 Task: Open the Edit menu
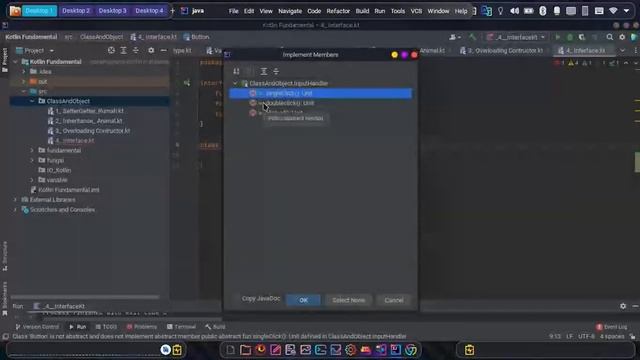coord(249,11)
